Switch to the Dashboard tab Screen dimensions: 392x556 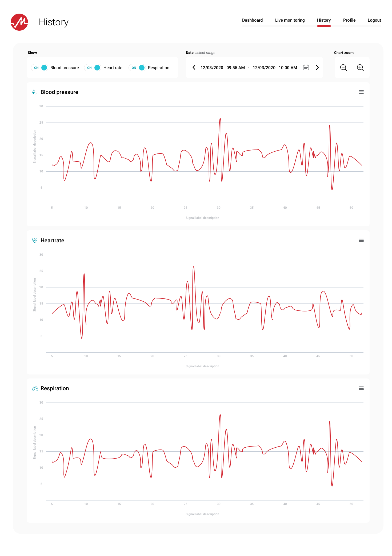[x=252, y=20]
